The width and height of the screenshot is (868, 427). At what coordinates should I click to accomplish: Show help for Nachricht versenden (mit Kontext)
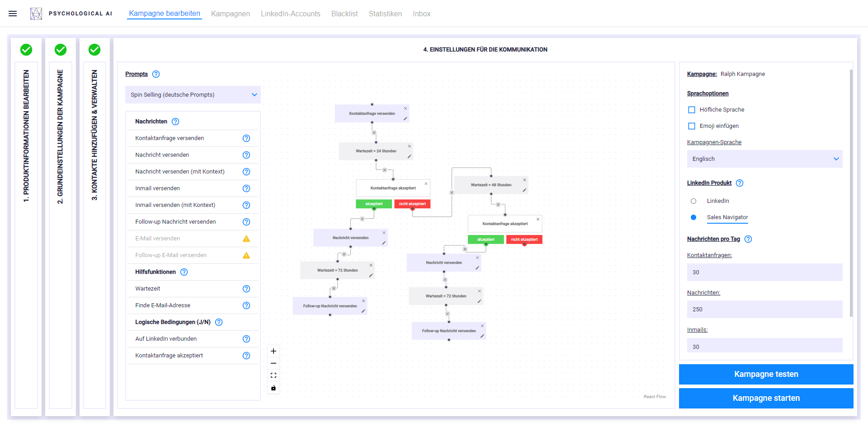pos(246,172)
